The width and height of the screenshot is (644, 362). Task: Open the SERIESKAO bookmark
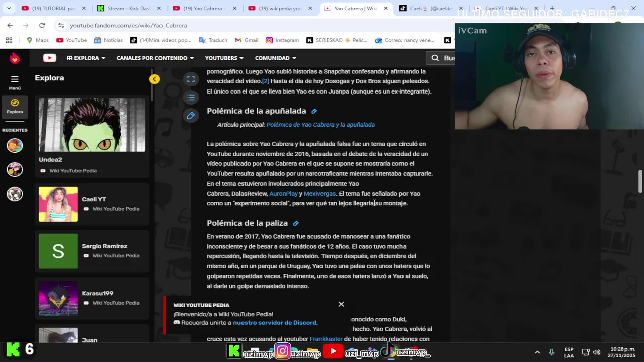[x=337, y=40]
